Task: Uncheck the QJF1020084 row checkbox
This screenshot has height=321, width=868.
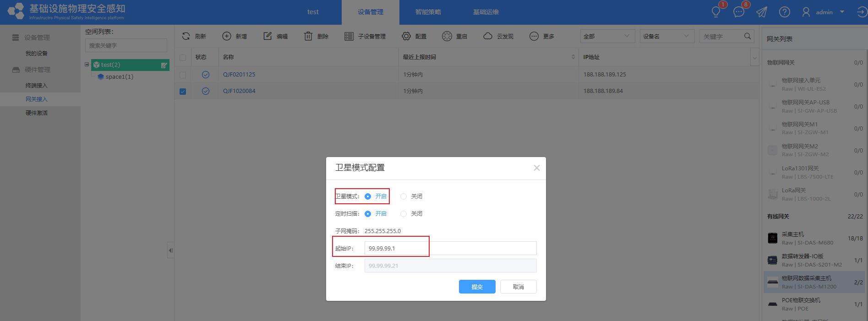Action: point(183,91)
